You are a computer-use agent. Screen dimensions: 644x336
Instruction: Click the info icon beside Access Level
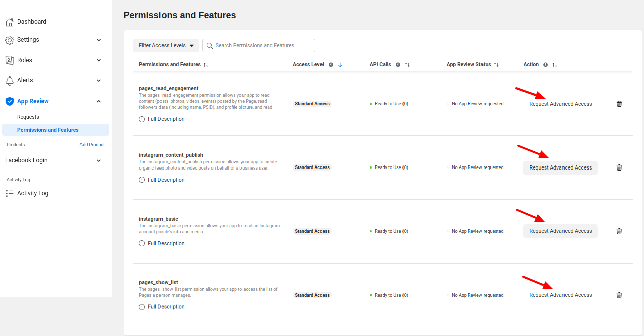tap(331, 65)
